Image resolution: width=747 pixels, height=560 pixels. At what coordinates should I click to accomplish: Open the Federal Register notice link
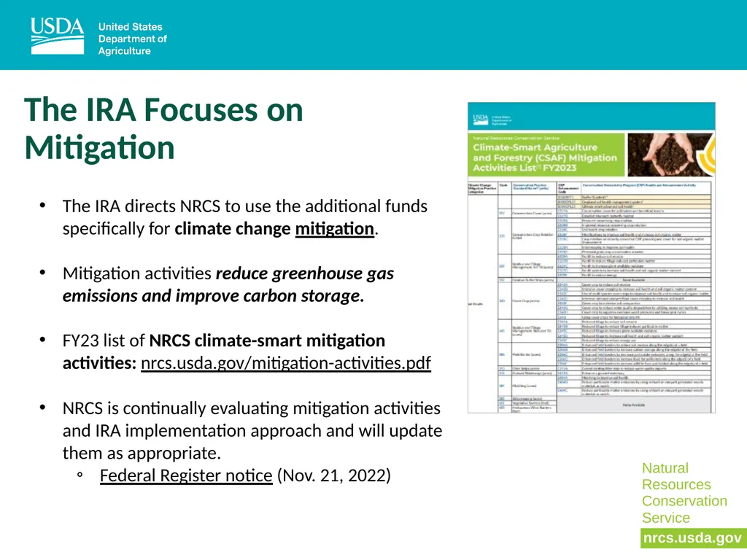coord(186,475)
